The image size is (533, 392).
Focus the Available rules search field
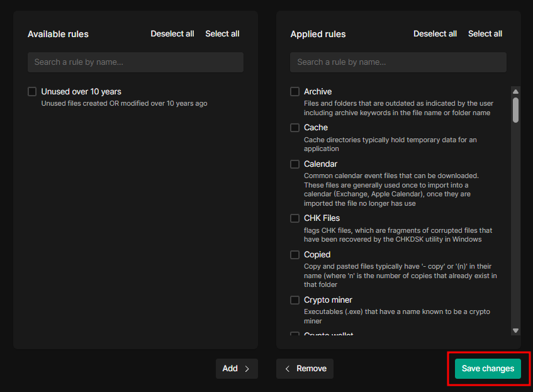[x=135, y=62]
